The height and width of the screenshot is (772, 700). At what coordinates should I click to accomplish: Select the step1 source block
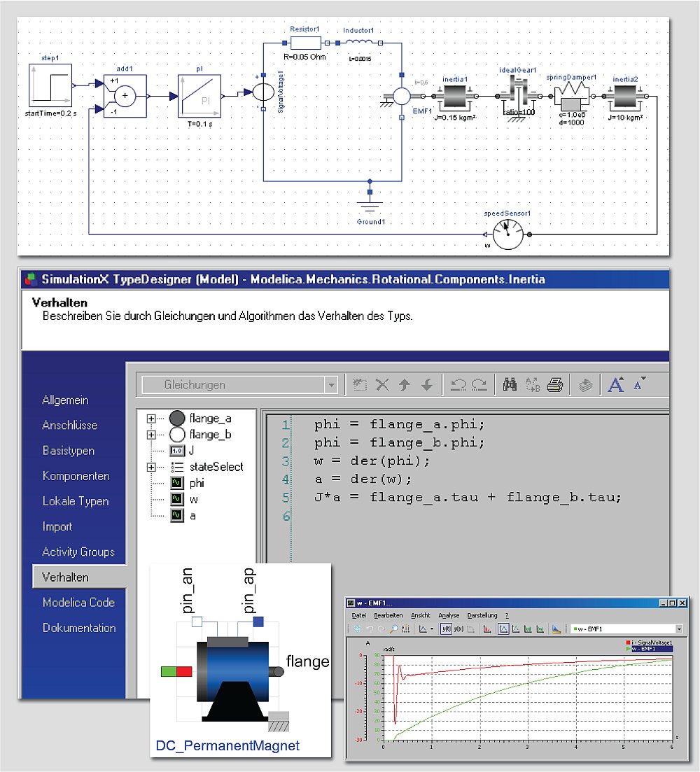(49, 87)
